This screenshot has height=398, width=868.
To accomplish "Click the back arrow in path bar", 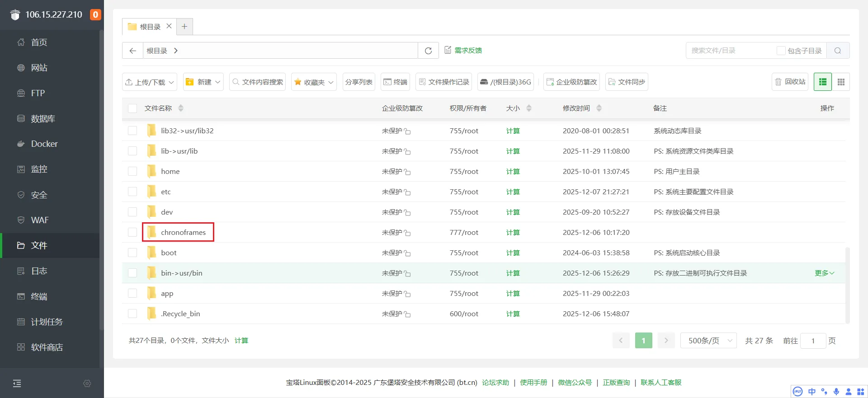I will click(x=132, y=51).
